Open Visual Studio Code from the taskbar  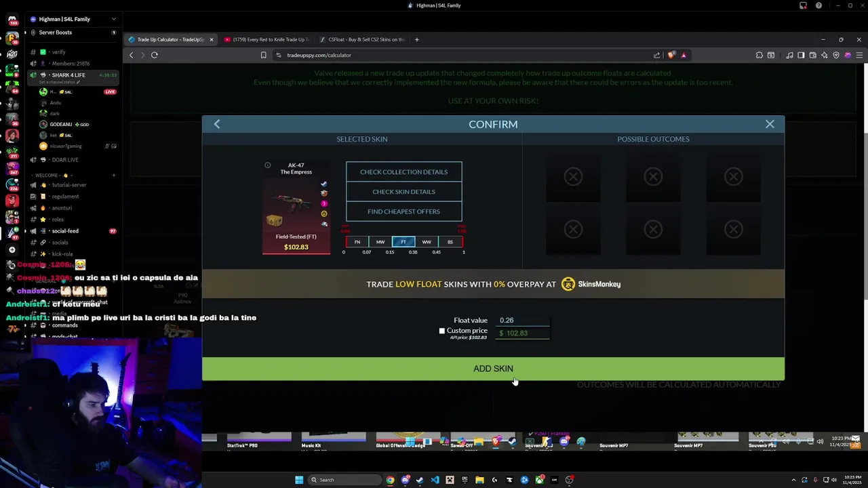[x=435, y=480]
